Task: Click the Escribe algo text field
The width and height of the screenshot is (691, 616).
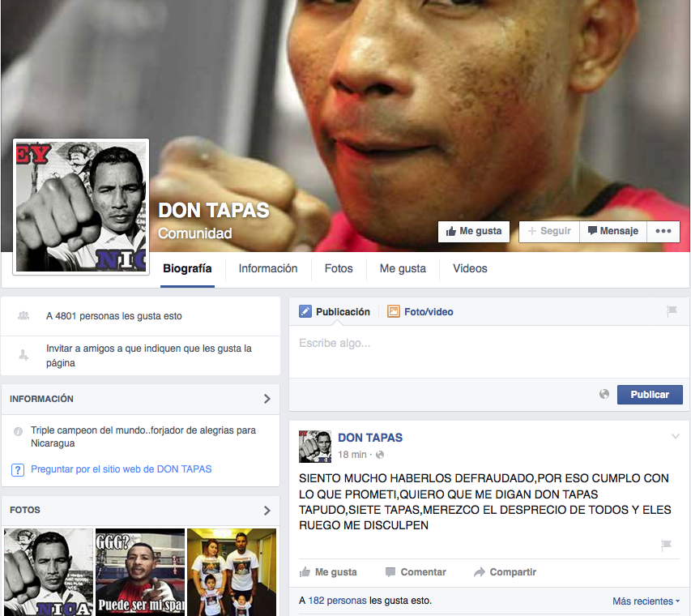Action: [489, 352]
